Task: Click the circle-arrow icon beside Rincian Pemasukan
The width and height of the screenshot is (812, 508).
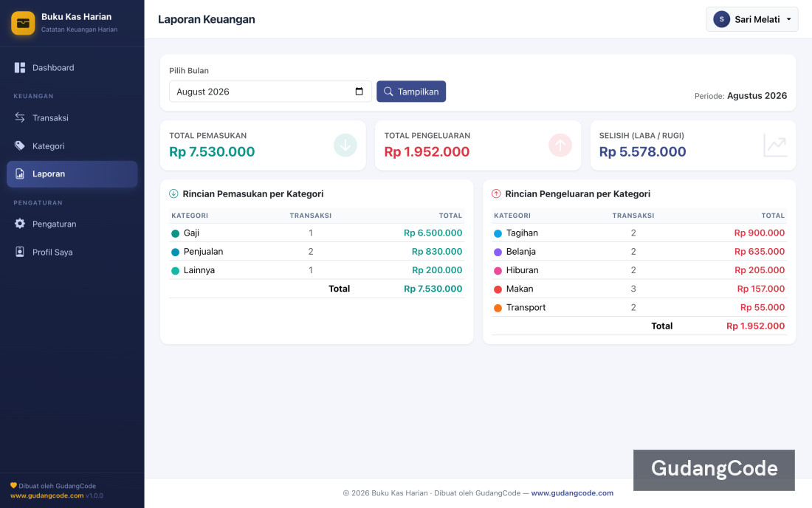Action: (173, 193)
